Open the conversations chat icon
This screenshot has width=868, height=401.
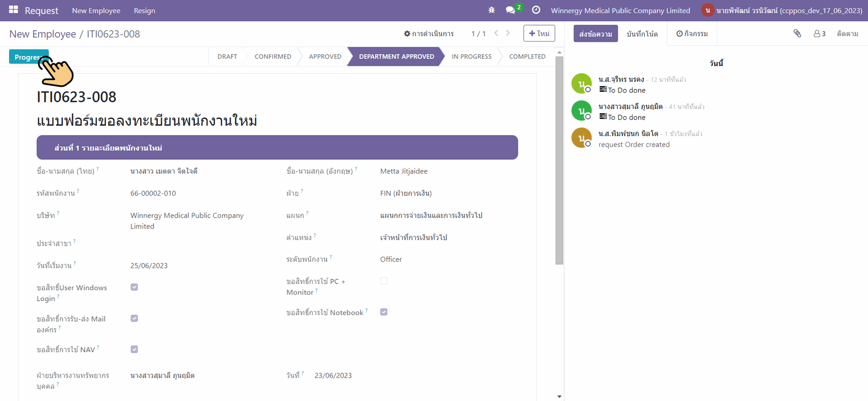[x=510, y=10]
